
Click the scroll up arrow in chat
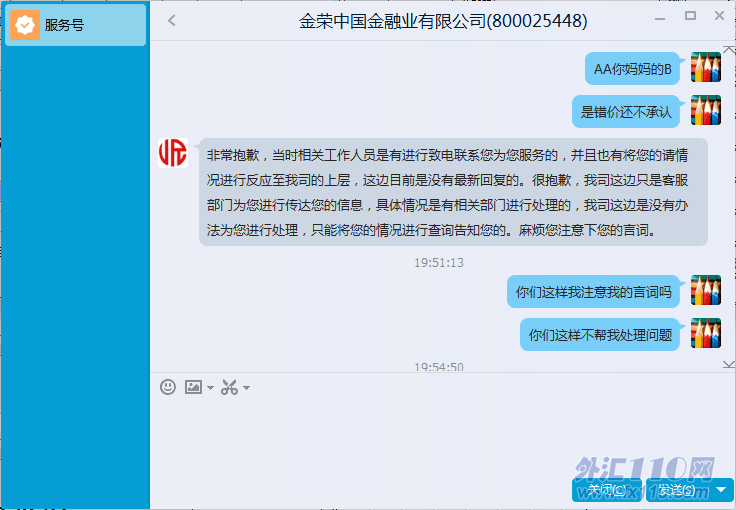tap(728, 49)
